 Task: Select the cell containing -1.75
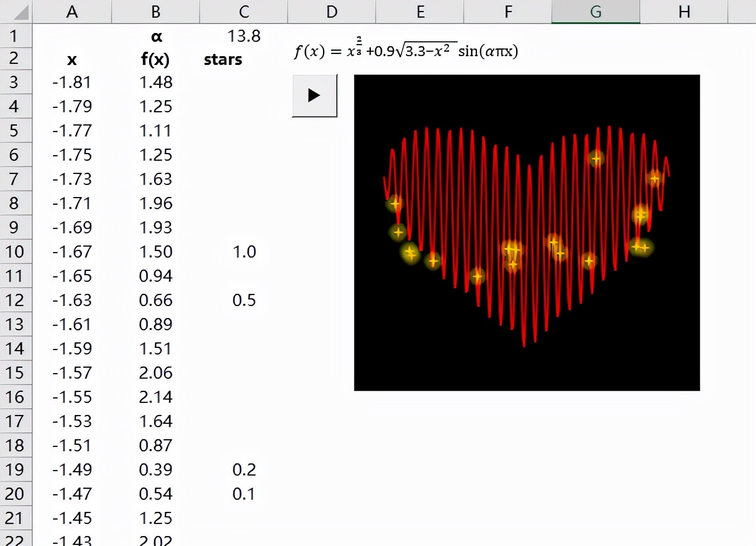72,155
